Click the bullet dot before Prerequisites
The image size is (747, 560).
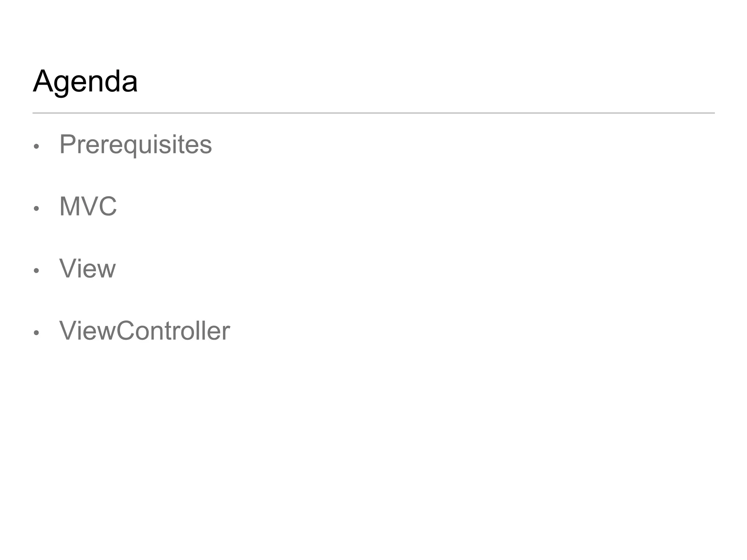point(36,147)
